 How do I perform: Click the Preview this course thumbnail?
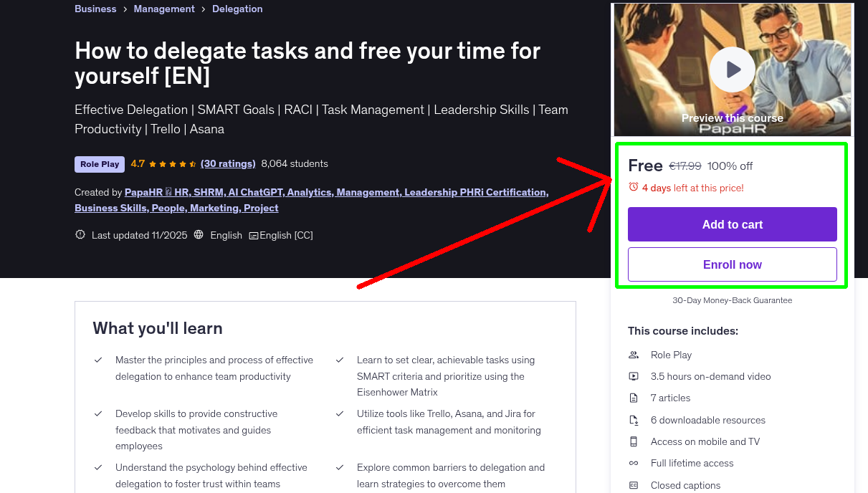732,118
